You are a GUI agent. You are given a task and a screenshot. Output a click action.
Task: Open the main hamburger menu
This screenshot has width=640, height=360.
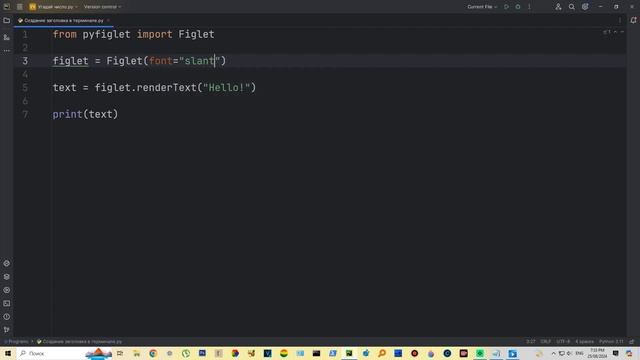coord(20,7)
